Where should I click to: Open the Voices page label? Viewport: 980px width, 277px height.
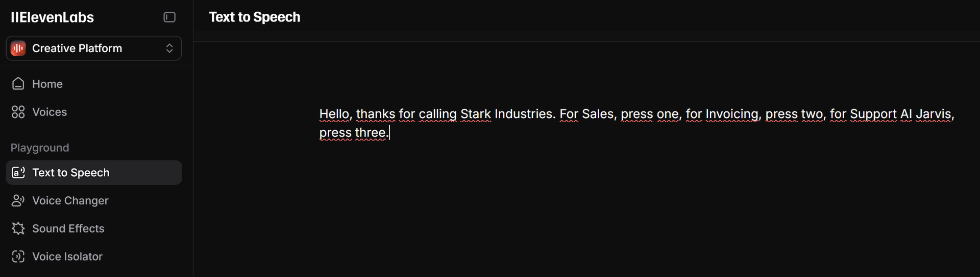[x=50, y=112]
